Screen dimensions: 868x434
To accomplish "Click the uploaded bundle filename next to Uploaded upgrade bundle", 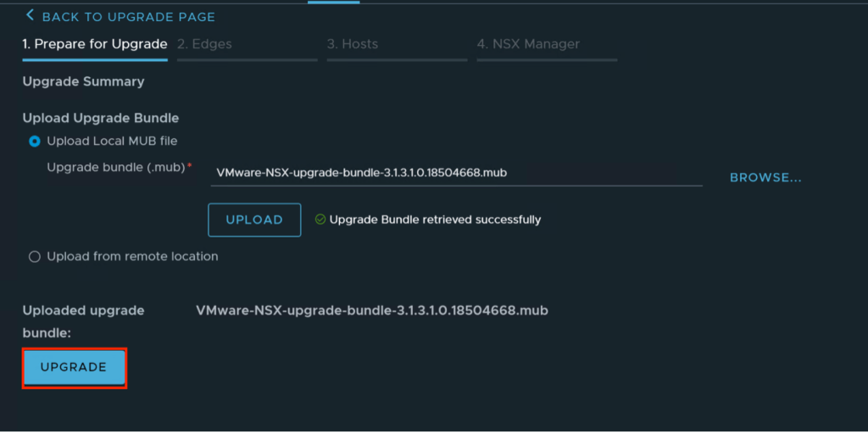I will point(372,311).
